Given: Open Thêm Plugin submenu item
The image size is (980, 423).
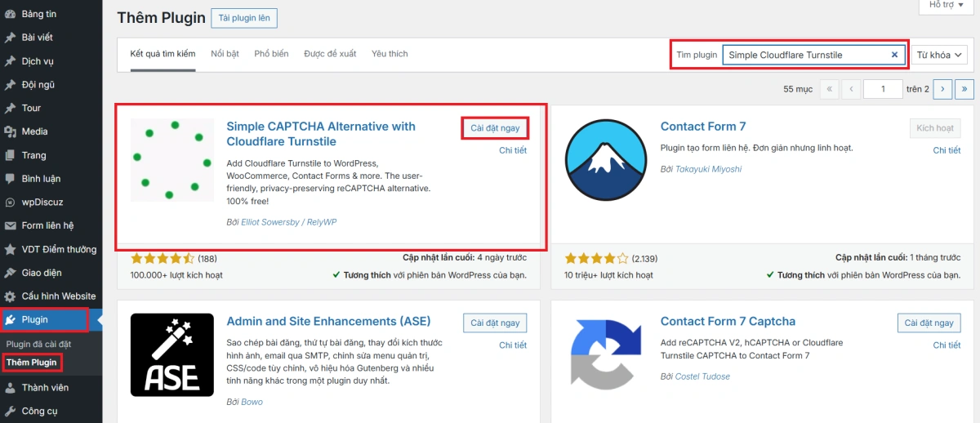Looking at the screenshot, I should tap(31, 362).
